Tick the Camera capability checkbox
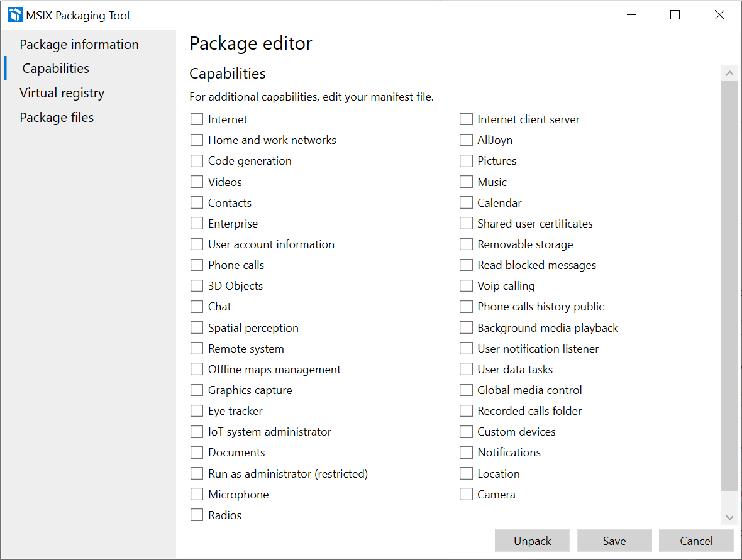Viewport: 742px width, 560px height. pyautogui.click(x=466, y=494)
